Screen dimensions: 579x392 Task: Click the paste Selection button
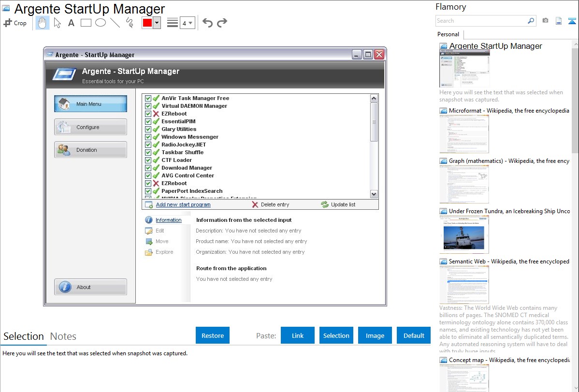336,335
